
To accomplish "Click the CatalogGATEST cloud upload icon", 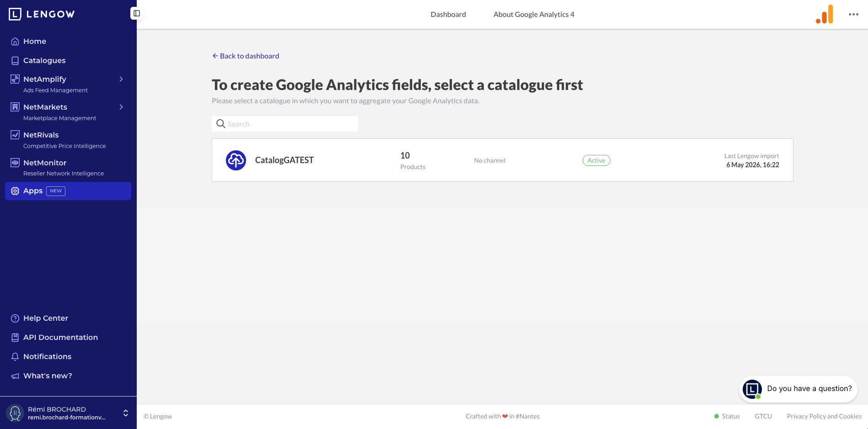I will point(236,160).
